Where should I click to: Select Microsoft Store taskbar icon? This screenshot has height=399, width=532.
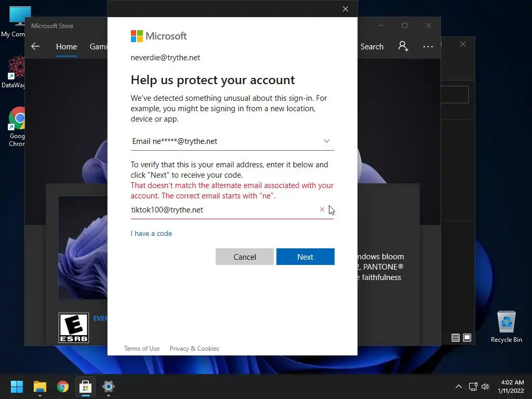[86, 387]
